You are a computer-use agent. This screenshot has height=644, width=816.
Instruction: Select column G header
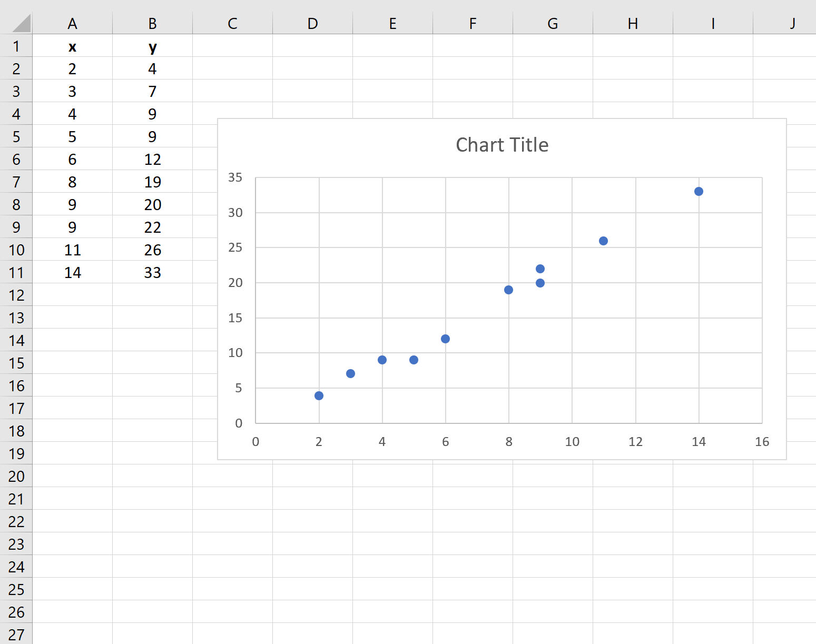pyautogui.click(x=553, y=23)
